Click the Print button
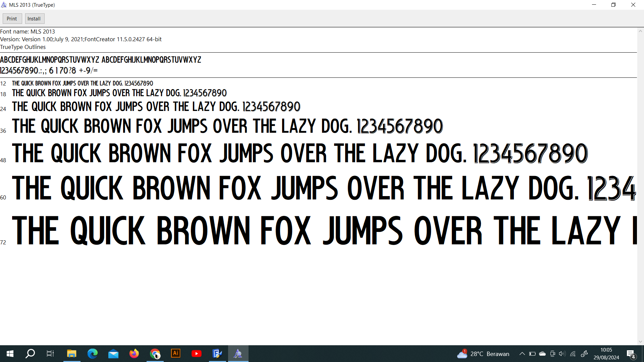 [12, 19]
